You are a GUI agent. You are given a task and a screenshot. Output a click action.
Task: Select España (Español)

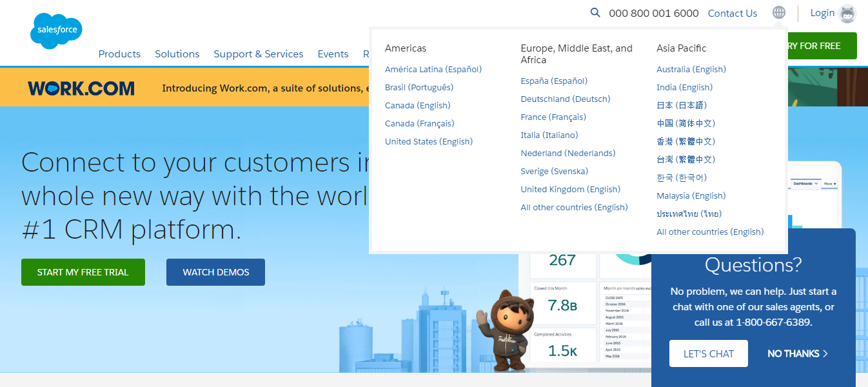pos(555,81)
